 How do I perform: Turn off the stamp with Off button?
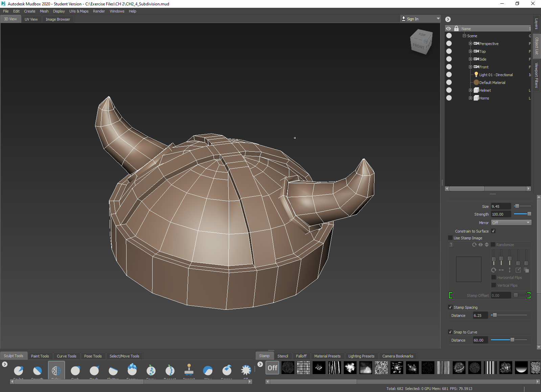click(272, 368)
